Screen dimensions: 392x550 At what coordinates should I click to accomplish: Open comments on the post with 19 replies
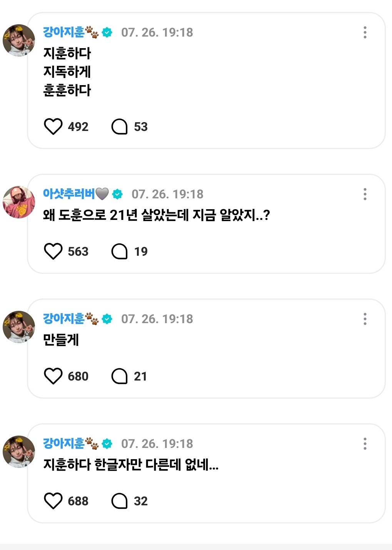point(119,252)
